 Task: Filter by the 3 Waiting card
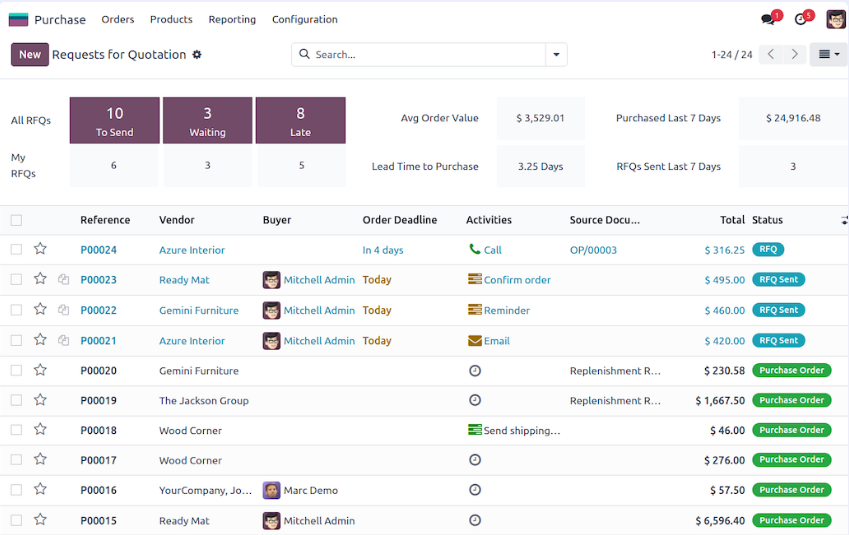pyautogui.click(x=207, y=120)
